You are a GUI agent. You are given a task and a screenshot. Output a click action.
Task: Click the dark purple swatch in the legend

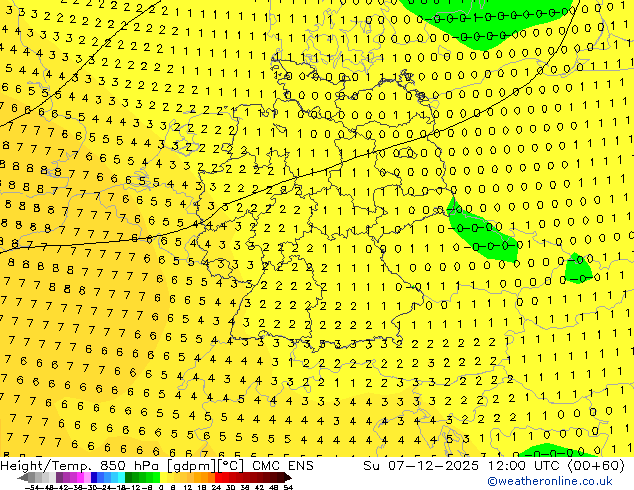pyautogui.click(x=59, y=477)
